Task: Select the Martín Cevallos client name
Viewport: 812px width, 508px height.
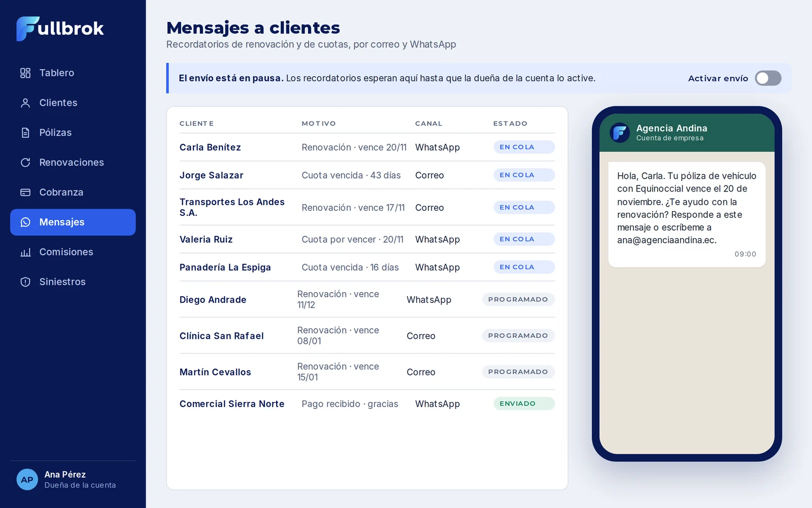Action: coord(215,372)
